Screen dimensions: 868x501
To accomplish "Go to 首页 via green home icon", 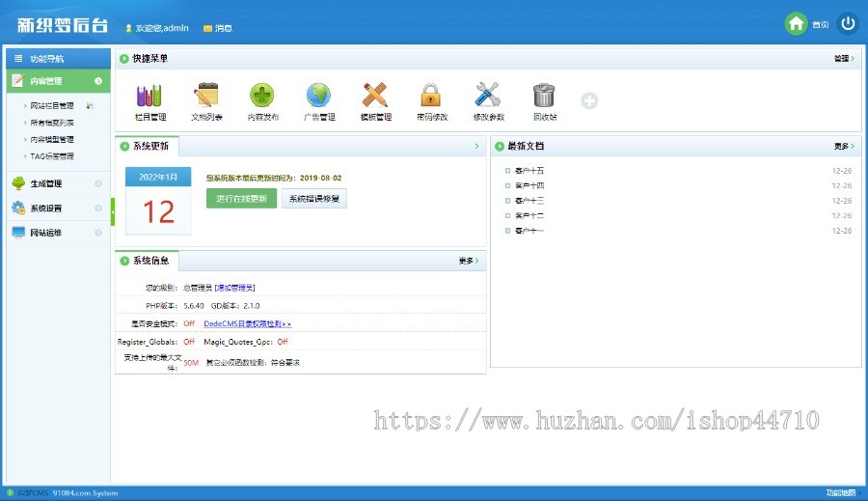I will tap(796, 24).
